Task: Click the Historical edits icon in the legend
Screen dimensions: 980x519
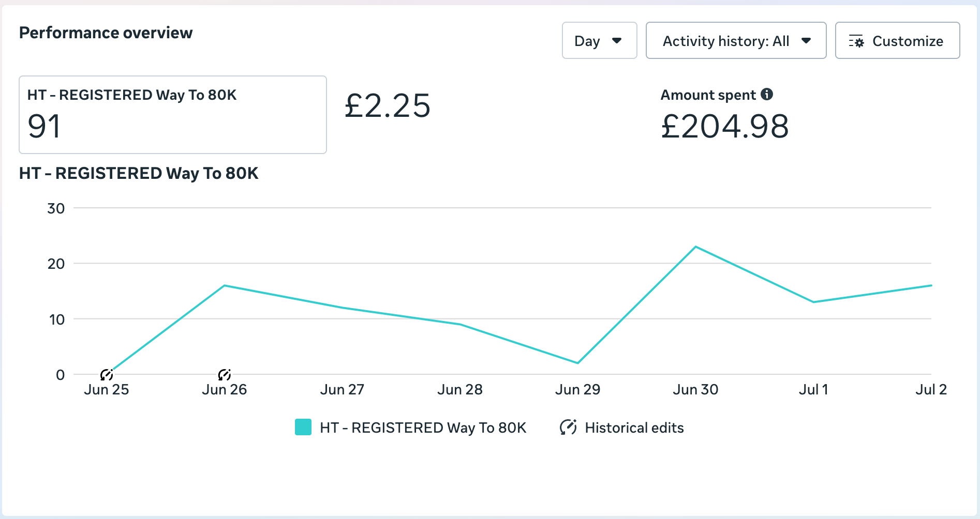Action: 568,428
